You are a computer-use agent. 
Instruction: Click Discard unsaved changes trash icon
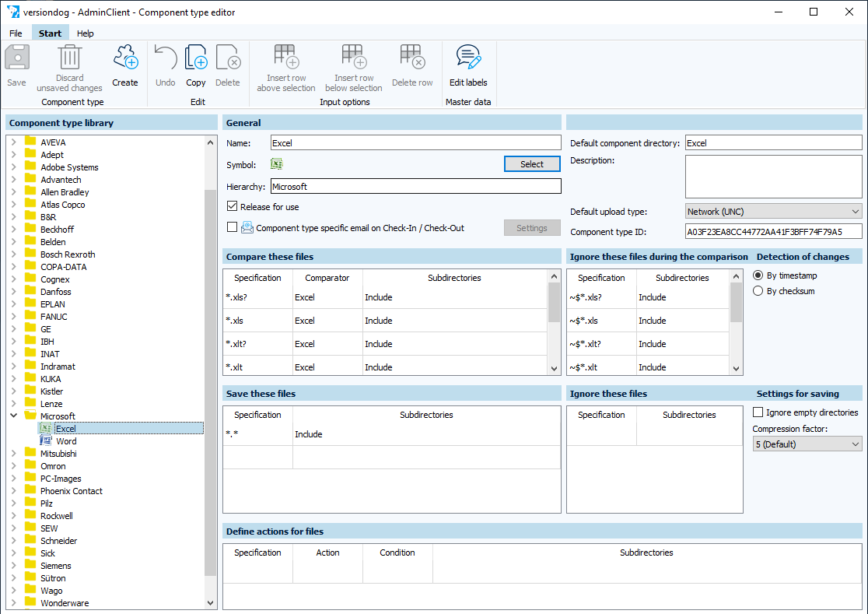[x=70, y=58]
